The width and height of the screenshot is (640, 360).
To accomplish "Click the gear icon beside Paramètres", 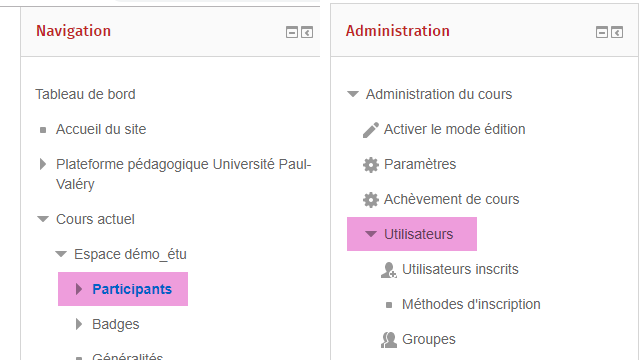I will tap(371, 165).
